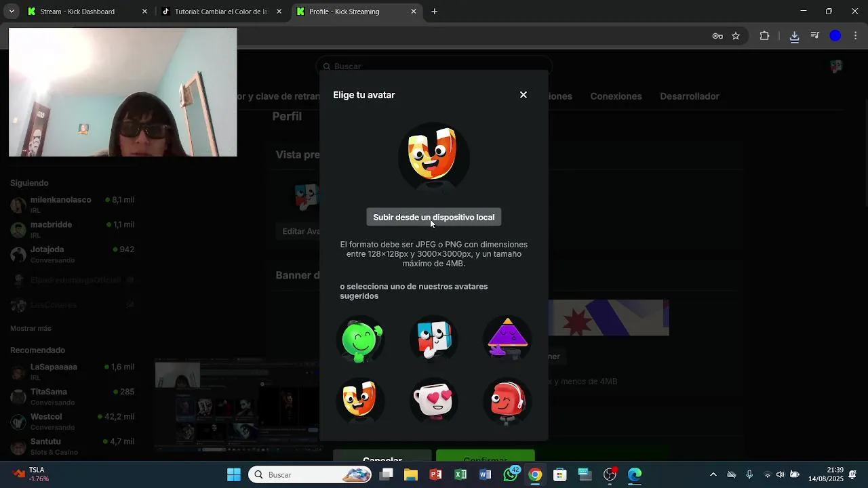The width and height of the screenshot is (868, 488).
Task: Close the Elige tu avatar dialog
Action: click(523, 95)
